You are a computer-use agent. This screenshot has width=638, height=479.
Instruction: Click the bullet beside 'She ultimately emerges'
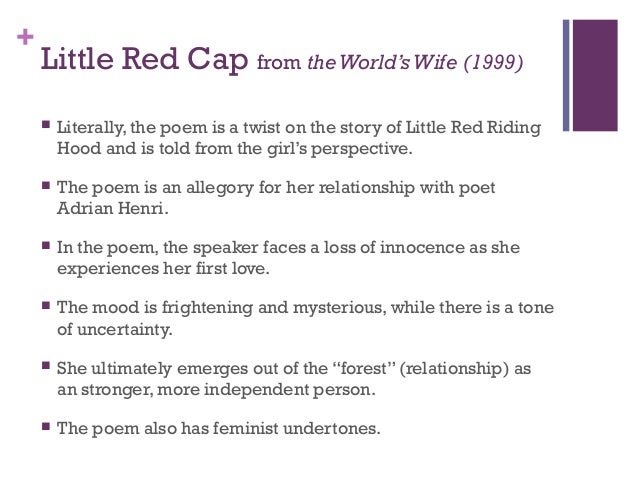(x=46, y=365)
